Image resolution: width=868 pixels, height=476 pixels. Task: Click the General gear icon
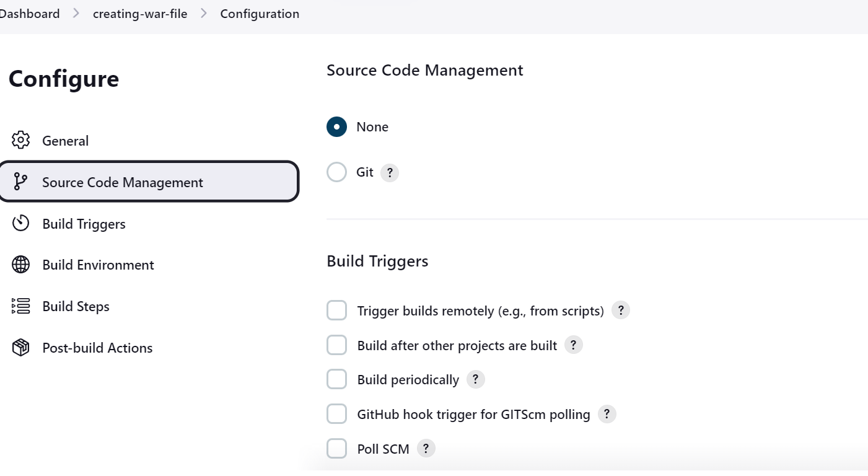coord(21,140)
